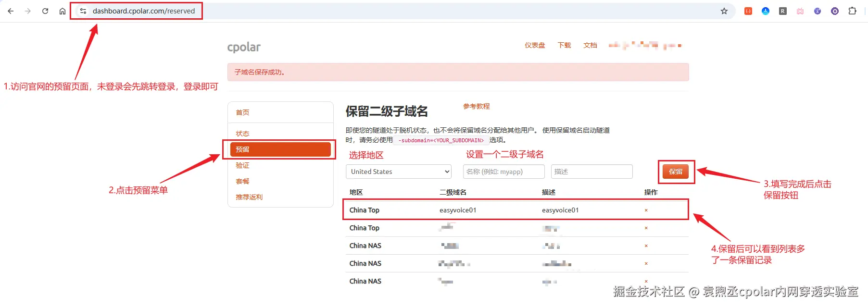The image size is (868, 308).
Task: Open the blue download extension icon
Action: 766,11
